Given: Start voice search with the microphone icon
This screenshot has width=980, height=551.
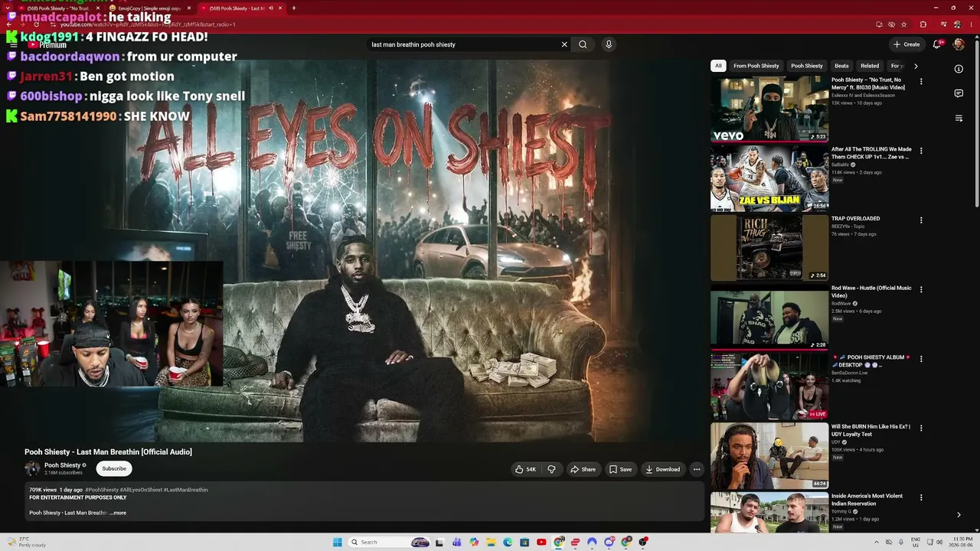Looking at the screenshot, I should (x=609, y=44).
